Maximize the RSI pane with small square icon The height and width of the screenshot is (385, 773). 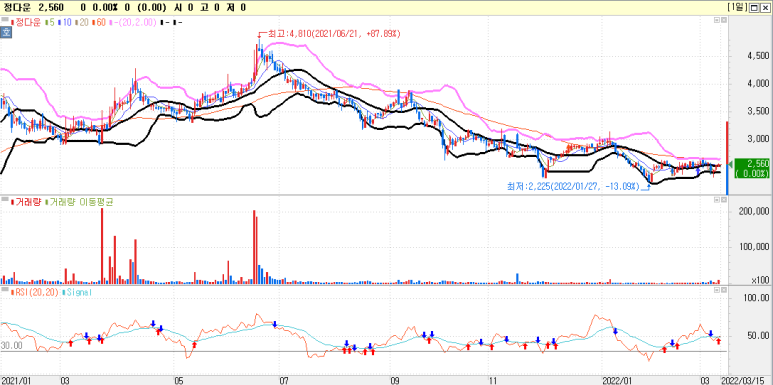[716, 290]
